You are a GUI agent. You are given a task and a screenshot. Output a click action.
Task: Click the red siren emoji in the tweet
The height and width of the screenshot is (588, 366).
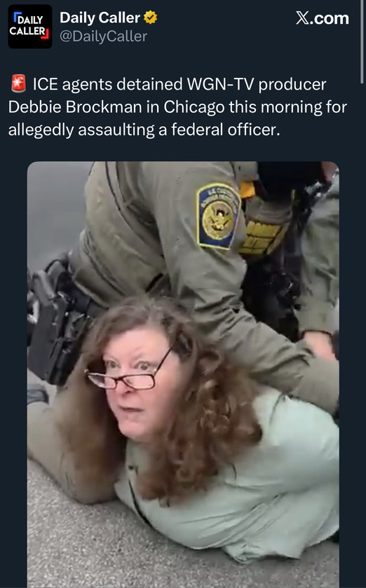pos(18,83)
